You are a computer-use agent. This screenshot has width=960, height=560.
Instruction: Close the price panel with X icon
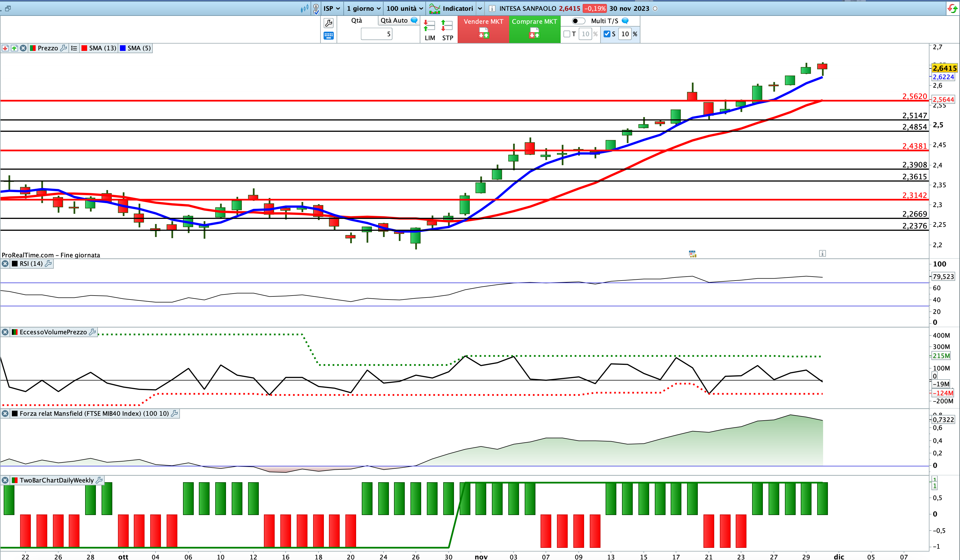(23, 48)
